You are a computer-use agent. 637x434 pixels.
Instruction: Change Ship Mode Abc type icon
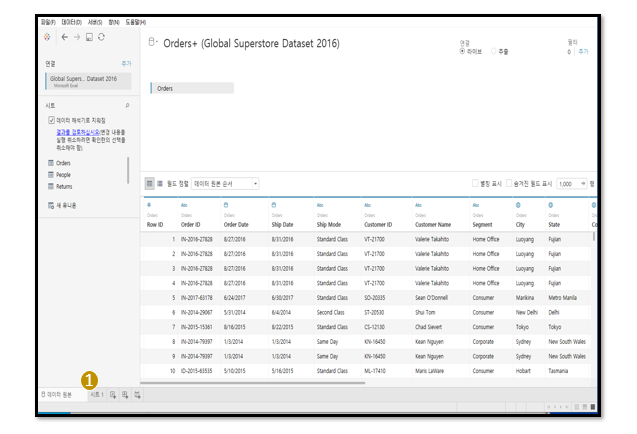pyautogui.click(x=320, y=205)
